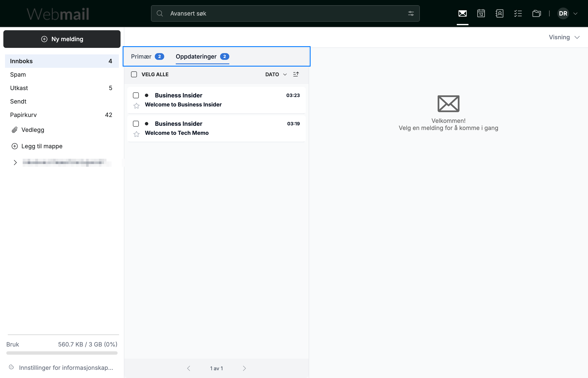
Task: Switch to the Oppdateringer tab
Action: click(202, 56)
